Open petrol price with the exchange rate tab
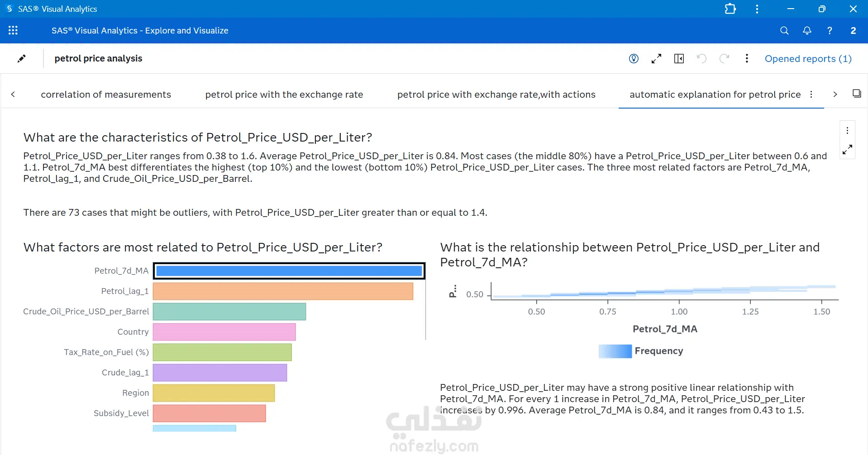 (284, 94)
